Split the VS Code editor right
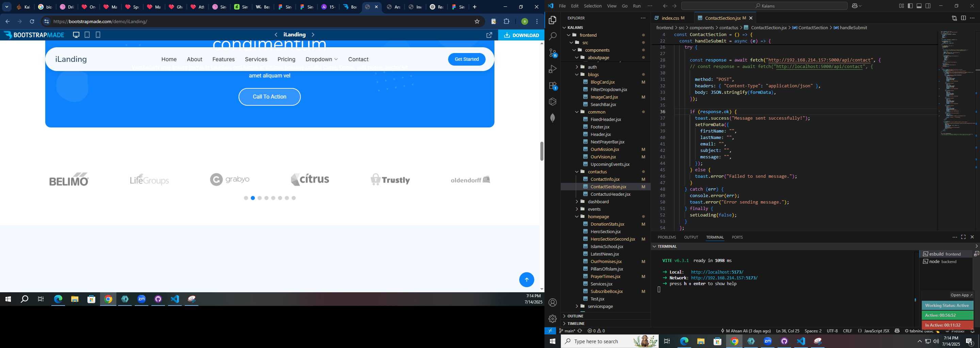This screenshot has width=980, height=348. (x=963, y=18)
